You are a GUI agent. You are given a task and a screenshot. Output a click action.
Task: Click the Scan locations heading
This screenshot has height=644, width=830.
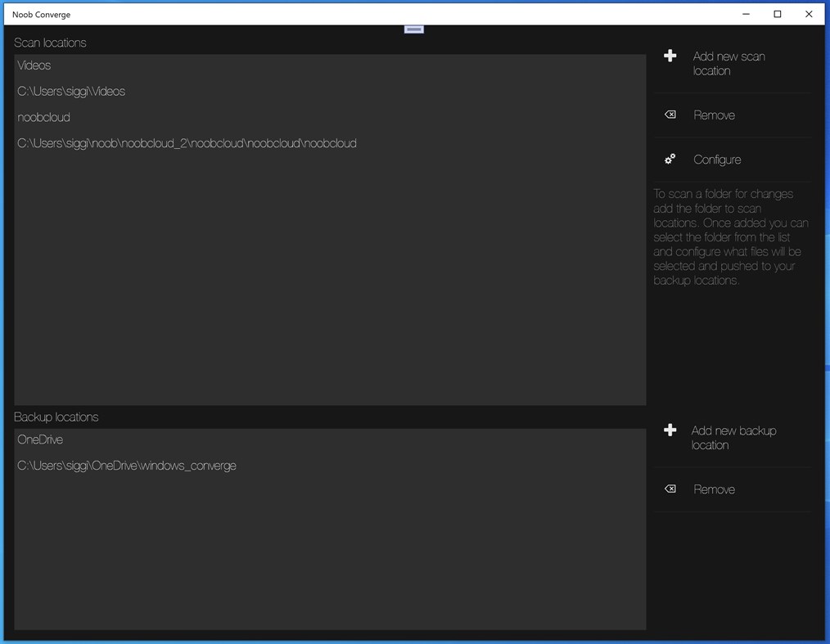point(50,43)
